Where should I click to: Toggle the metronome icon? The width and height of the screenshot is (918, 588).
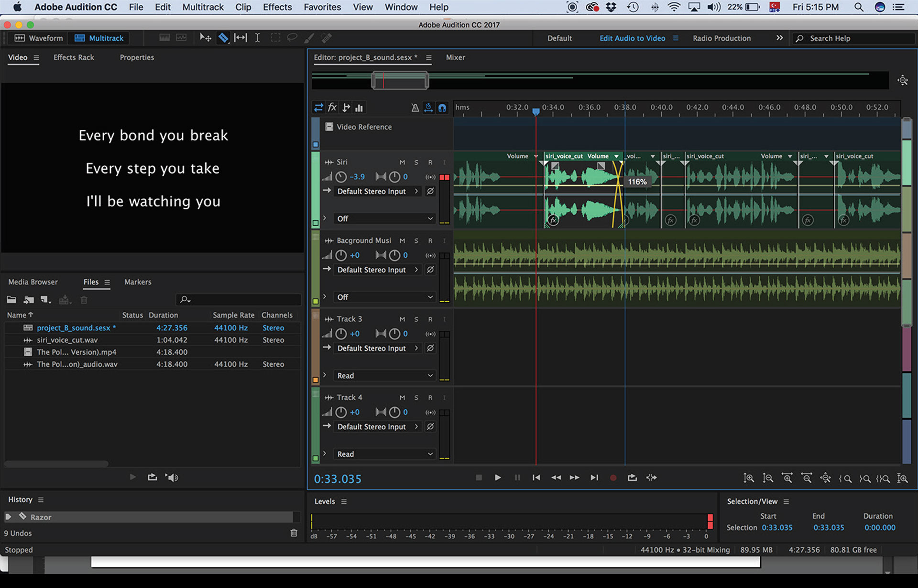pos(415,108)
